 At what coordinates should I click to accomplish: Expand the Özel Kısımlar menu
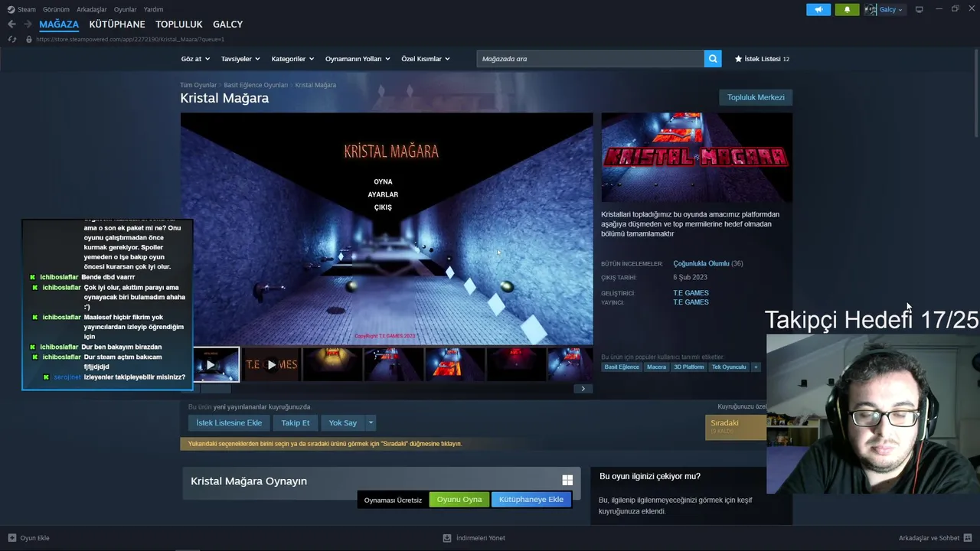[426, 59]
